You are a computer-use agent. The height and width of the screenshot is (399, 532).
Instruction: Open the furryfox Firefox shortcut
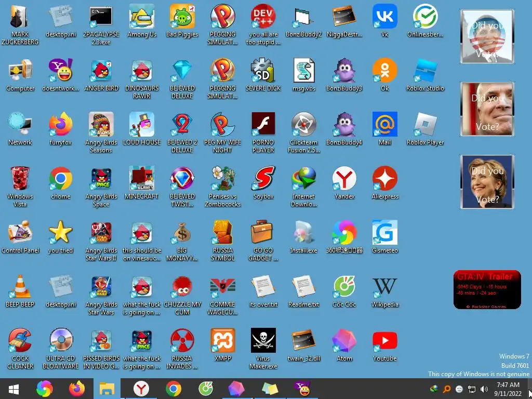61,129
